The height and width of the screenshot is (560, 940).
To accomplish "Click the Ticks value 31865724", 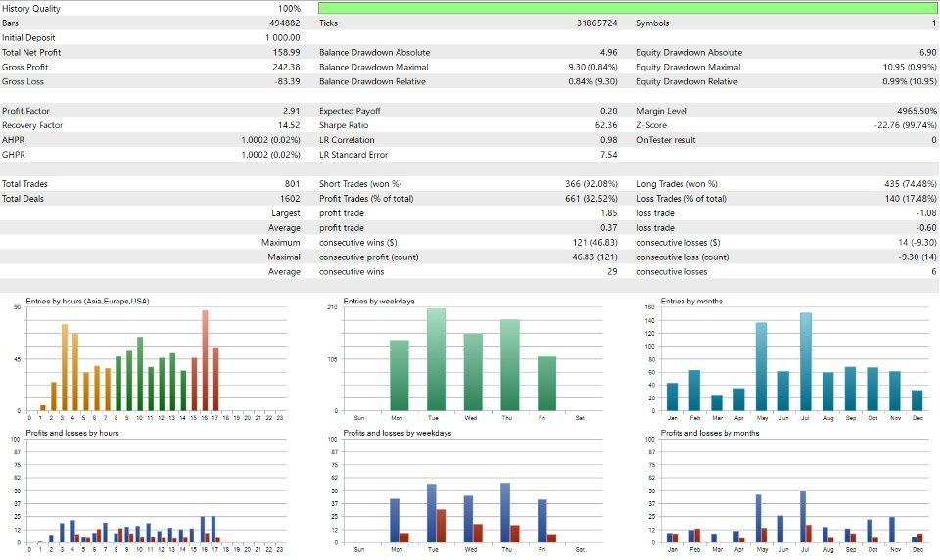I will tap(596, 23).
